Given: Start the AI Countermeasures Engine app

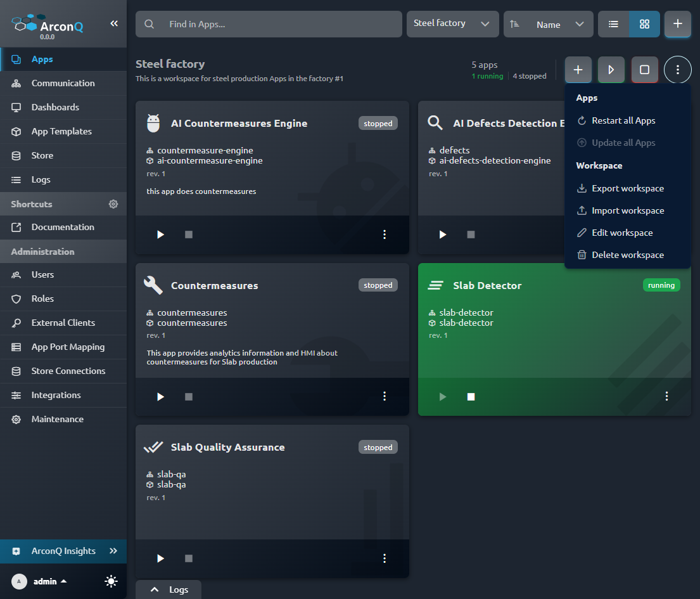Looking at the screenshot, I should point(160,235).
